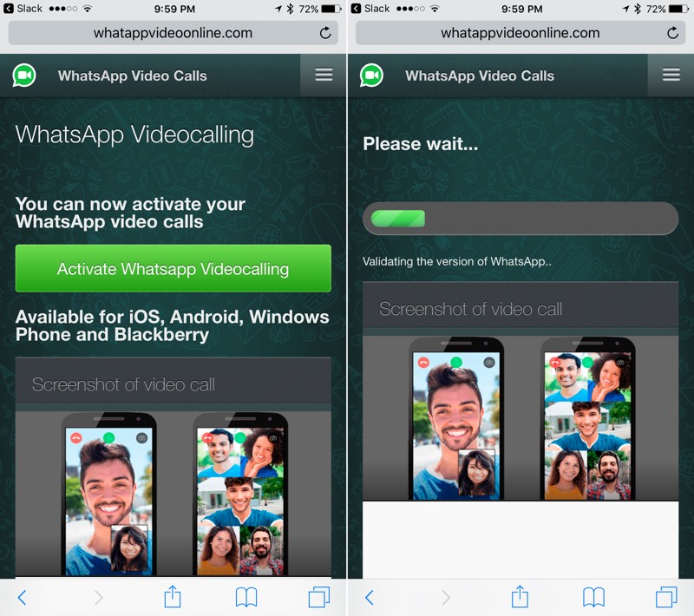Expand the hamburger menu on right screen

pos(671,75)
